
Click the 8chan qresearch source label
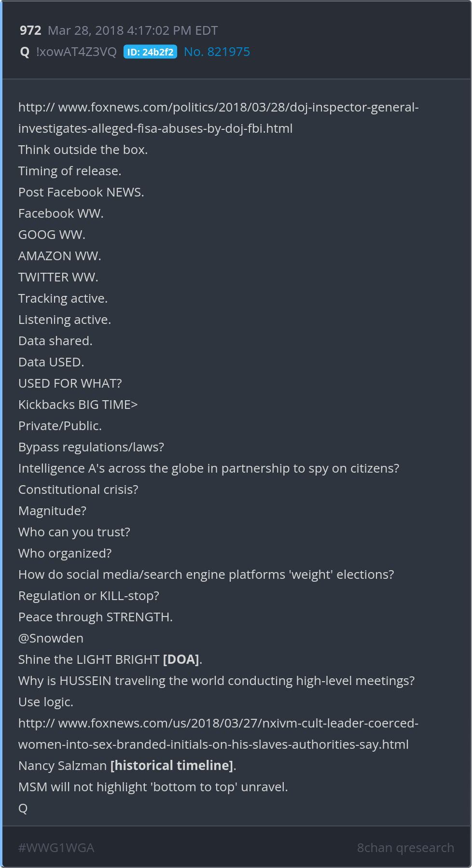(405, 848)
